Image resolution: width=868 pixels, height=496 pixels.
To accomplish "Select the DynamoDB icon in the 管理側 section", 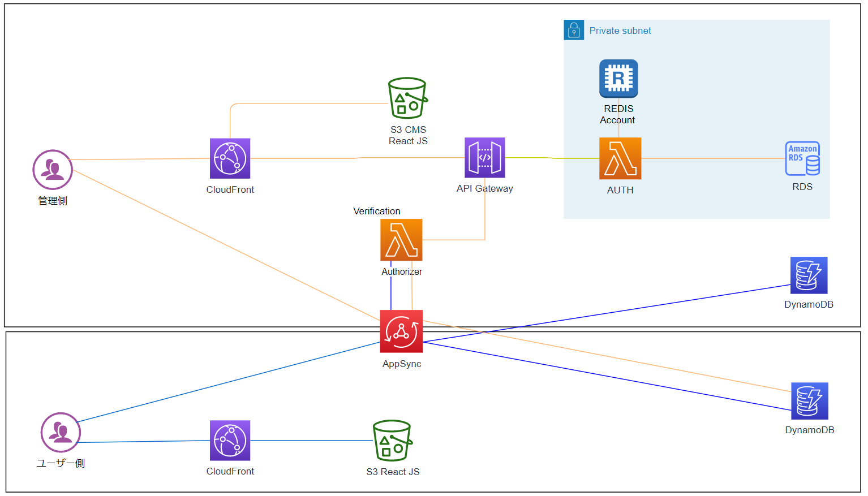I will (x=809, y=275).
